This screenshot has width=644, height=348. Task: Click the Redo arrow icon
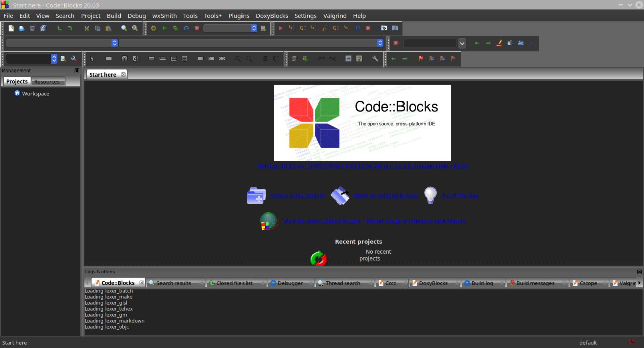coord(70,28)
